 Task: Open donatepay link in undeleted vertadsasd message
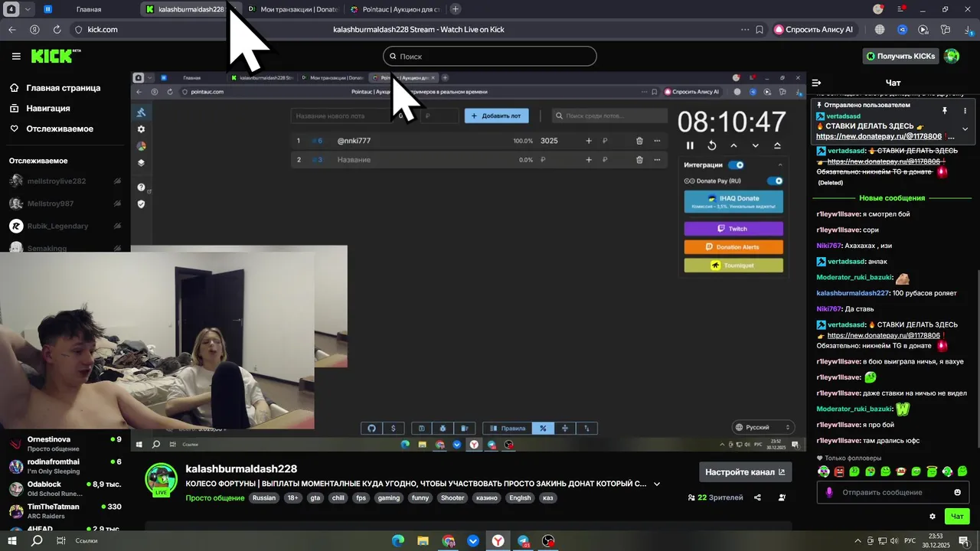884,335
